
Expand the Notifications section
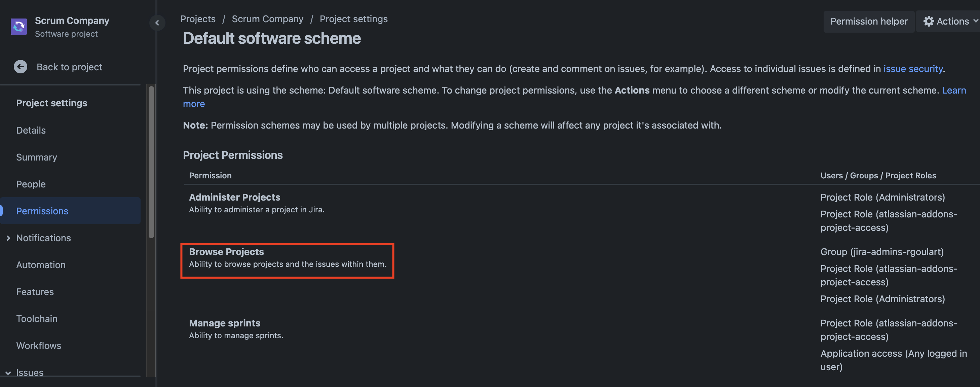(x=8, y=238)
